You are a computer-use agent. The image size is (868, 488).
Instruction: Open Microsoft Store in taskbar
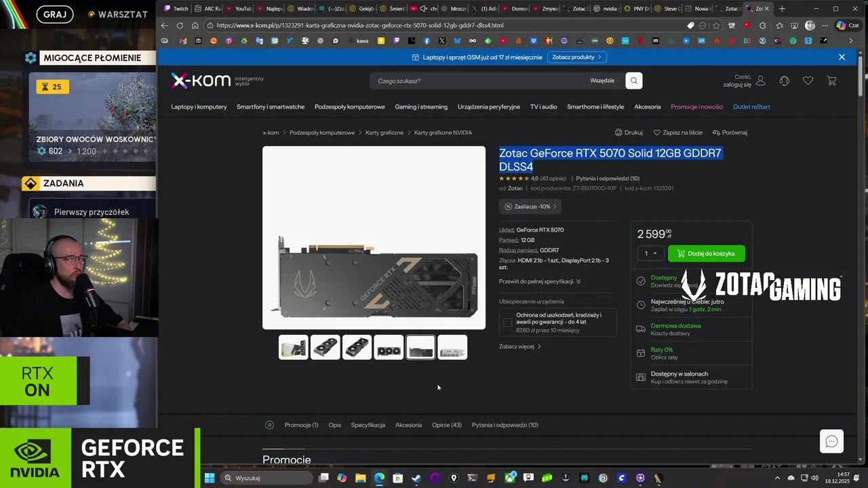coord(397,478)
